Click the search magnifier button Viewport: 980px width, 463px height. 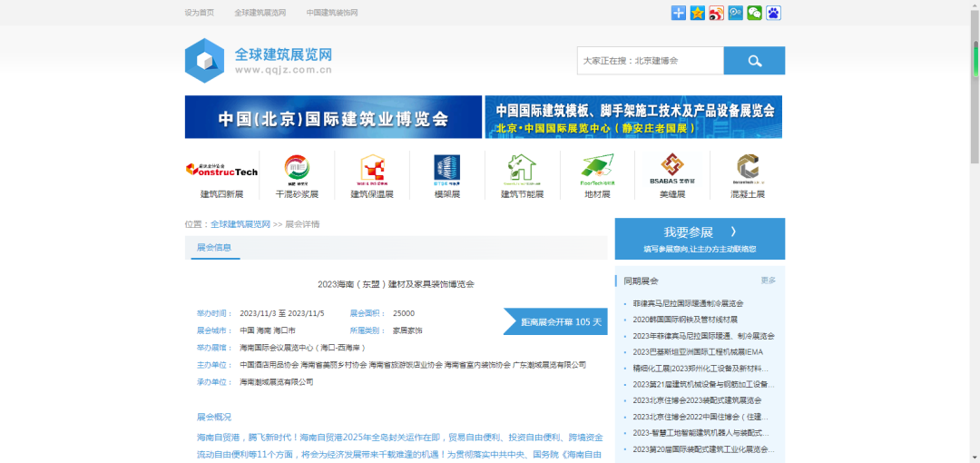click(x=754, y=61)
